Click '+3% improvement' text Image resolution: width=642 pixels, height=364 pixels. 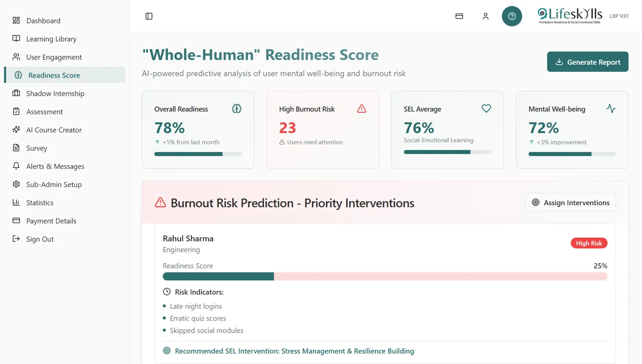pos(561,142)
